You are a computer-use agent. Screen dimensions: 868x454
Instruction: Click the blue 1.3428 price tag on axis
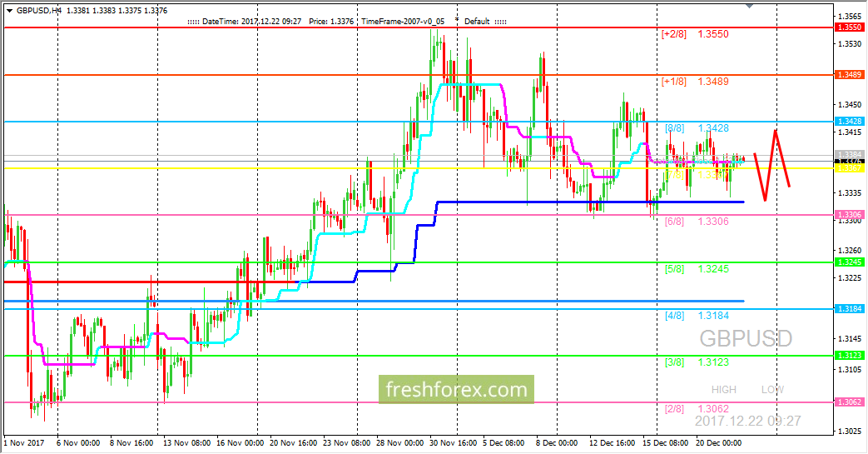(849, 122)
